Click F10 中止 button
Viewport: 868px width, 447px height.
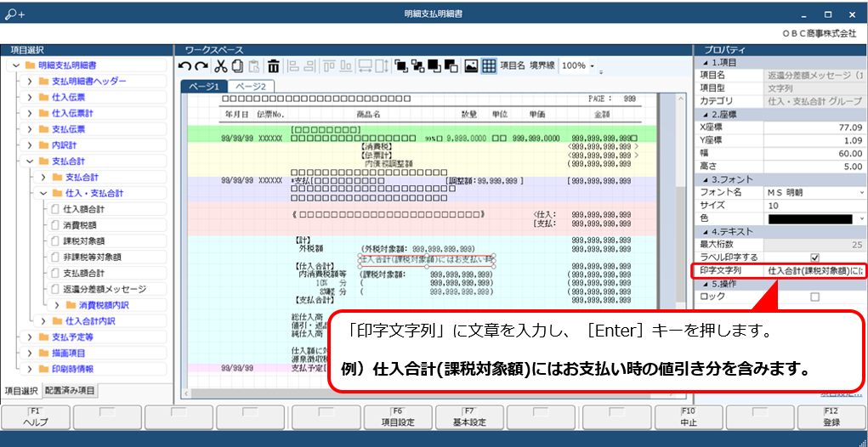point(689,417)
